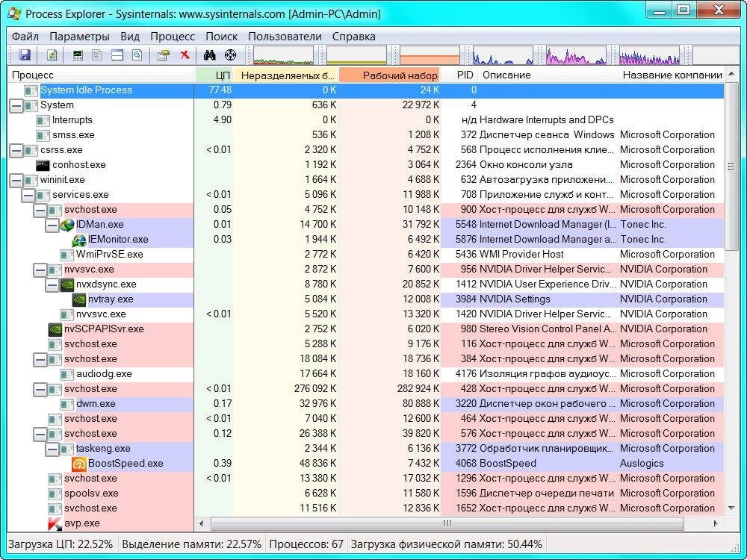
Task: Click the DLL/handles view toolbar icon
Action: coord(137,55)
